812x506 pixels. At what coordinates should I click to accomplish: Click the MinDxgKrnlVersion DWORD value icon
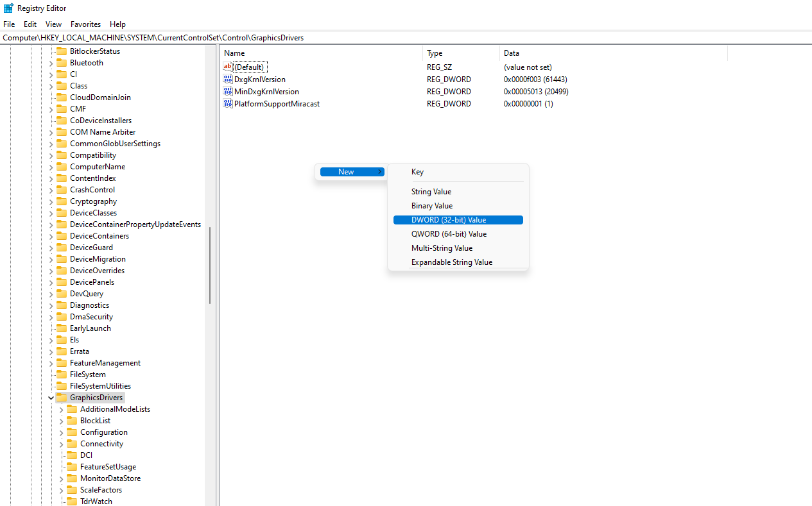coord(228,91)
